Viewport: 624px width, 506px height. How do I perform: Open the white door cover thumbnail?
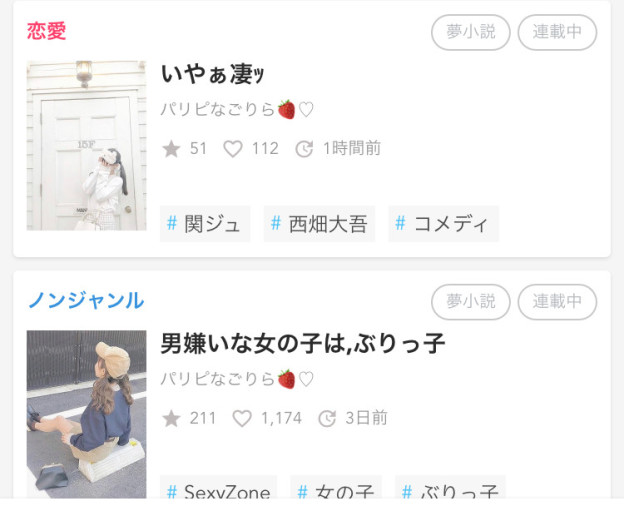86,145
